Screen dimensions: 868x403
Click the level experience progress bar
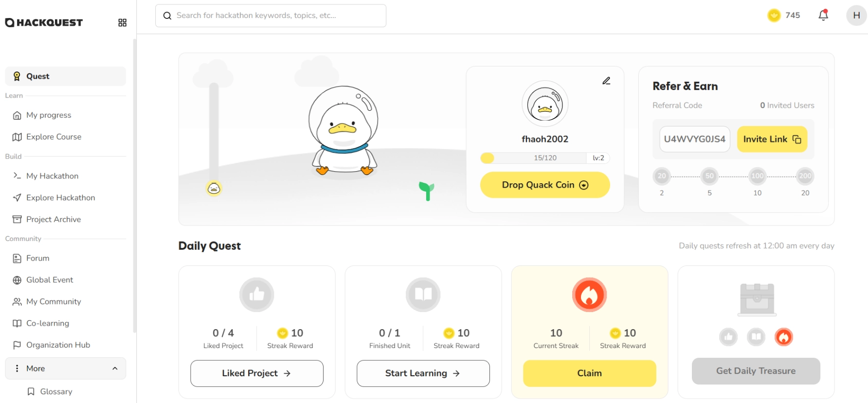point(534,158)
